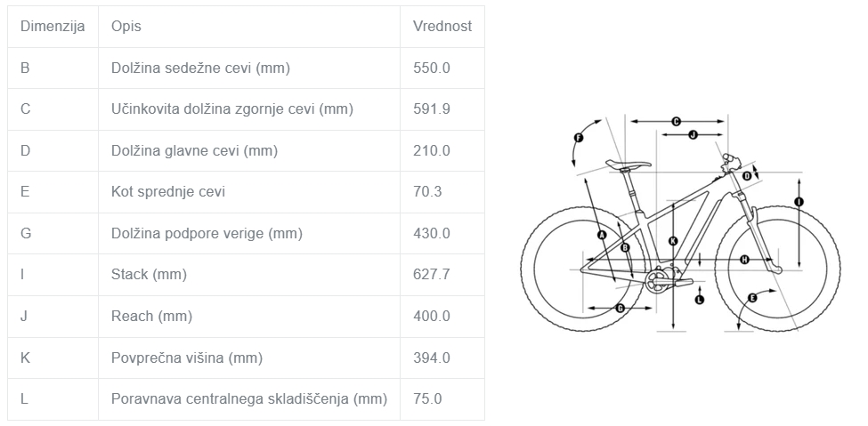The height and width of the screenshot is (426, 868).
Task: Click the I stack marker at right
Action: click(799, 203)
